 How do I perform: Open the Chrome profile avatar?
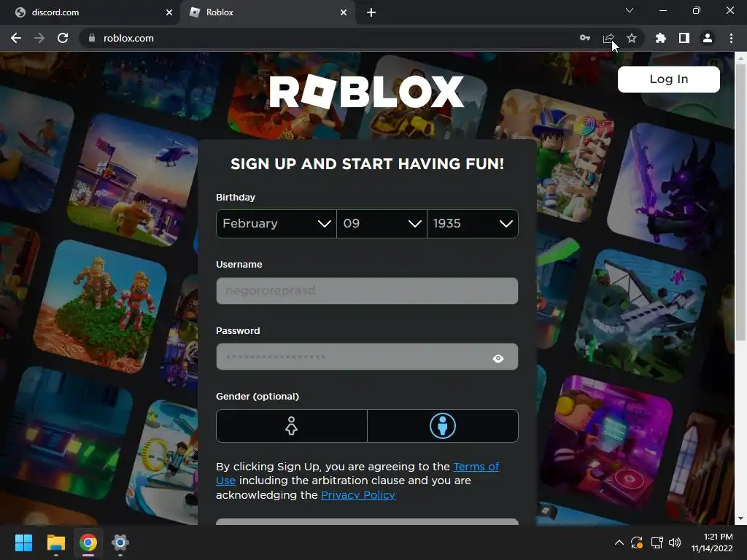point(708,38)
